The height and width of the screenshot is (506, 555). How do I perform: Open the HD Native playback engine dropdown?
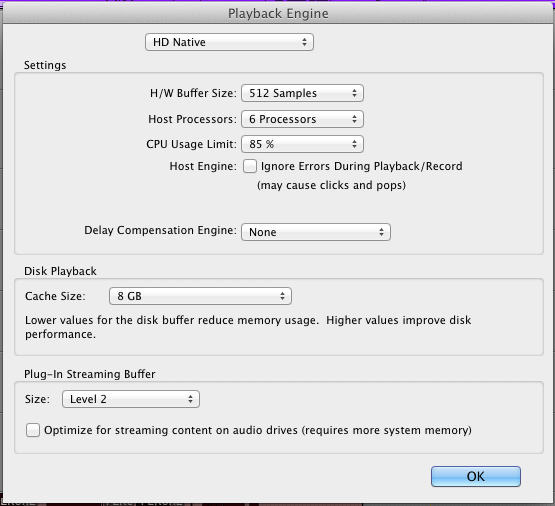(229, 42)
